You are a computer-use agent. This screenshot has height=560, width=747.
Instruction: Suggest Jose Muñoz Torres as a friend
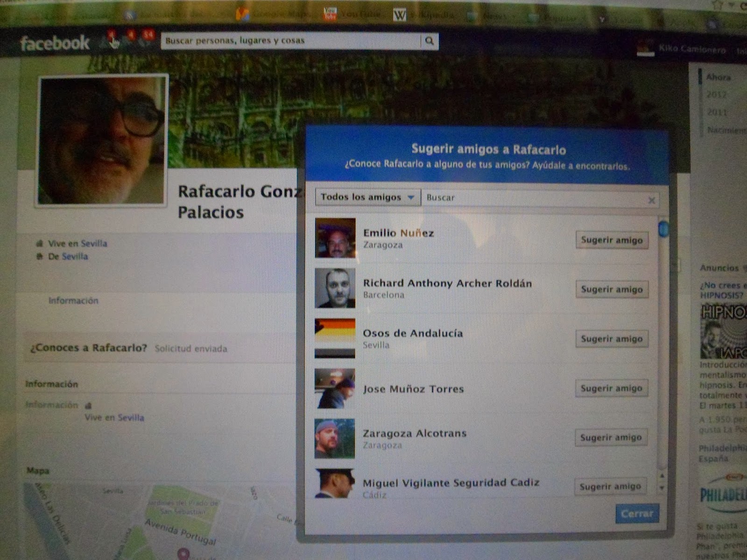[611, 388]
